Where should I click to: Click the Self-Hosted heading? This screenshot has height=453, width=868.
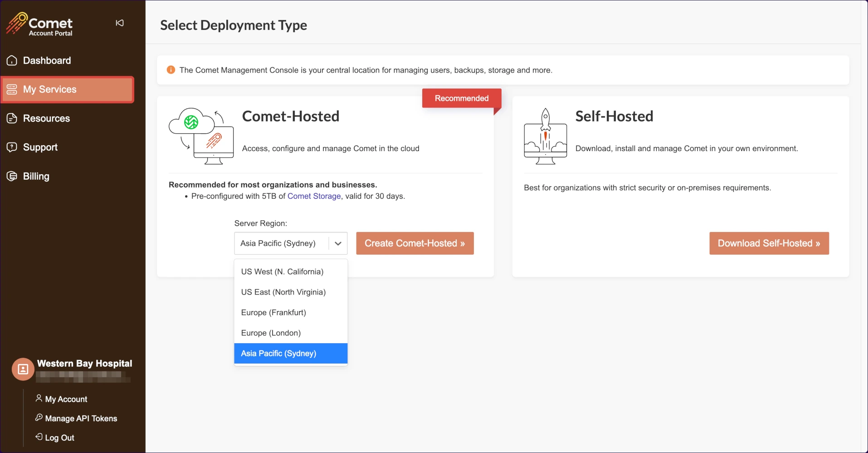pyautogui.click(x=614, y=116)
